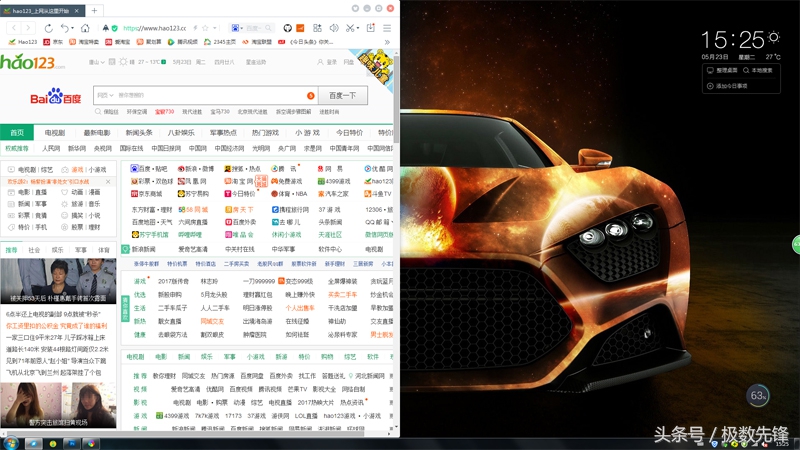This screenshot has width=800, height=450.
Task: Open the downloads icon in toolbar
Action: click(x=371, y=28)
